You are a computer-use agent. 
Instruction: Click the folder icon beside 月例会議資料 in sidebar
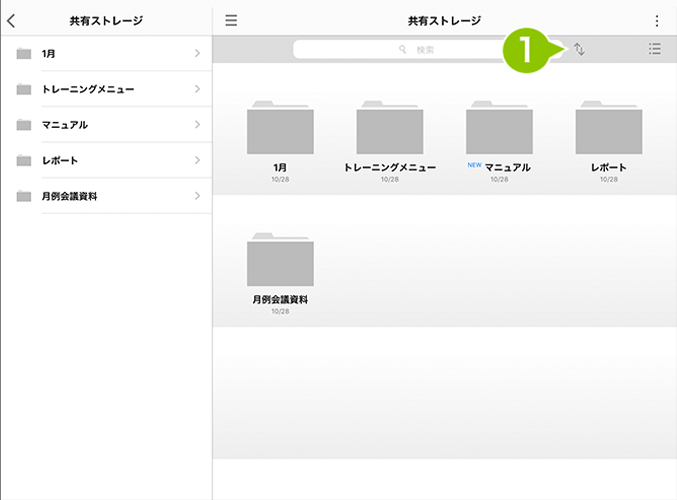tap(24, 196)
